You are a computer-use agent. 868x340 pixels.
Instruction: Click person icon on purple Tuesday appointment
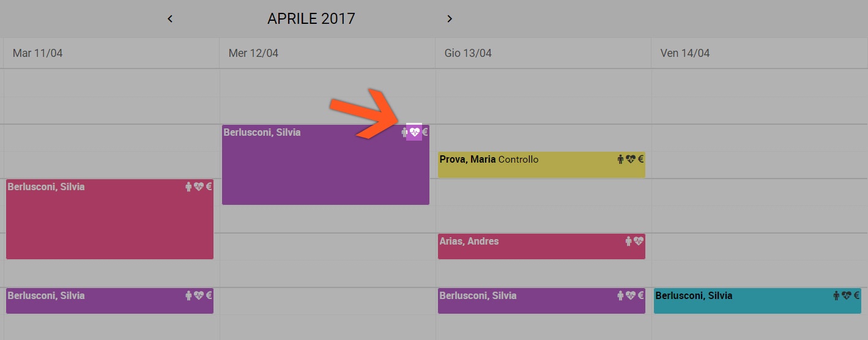click(188, 295)
